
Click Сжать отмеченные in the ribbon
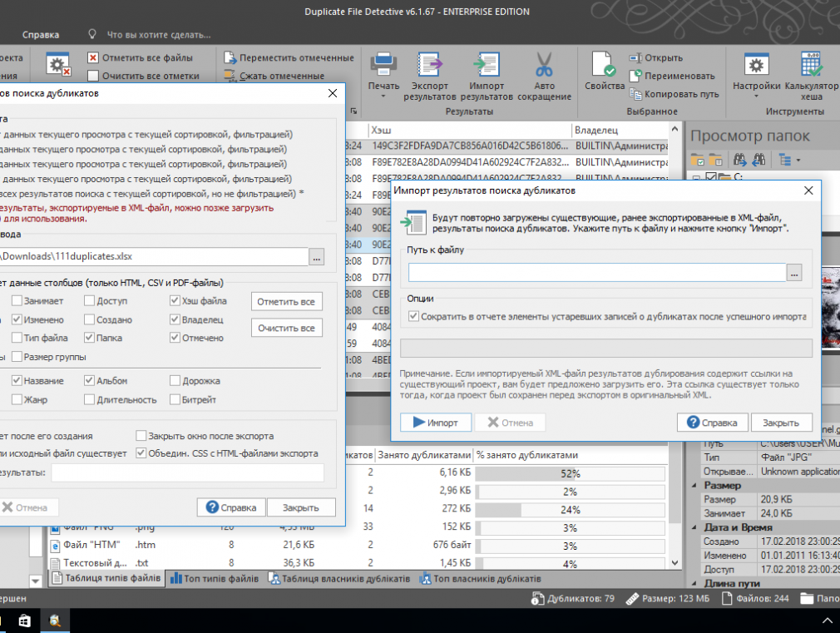coord(274,77)
